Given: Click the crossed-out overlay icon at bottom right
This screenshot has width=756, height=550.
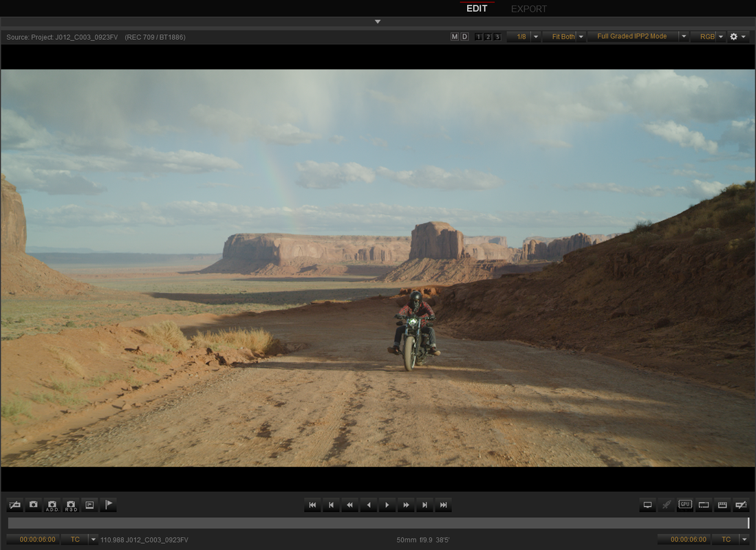Looking at the screenshot, I should [741, 505].
